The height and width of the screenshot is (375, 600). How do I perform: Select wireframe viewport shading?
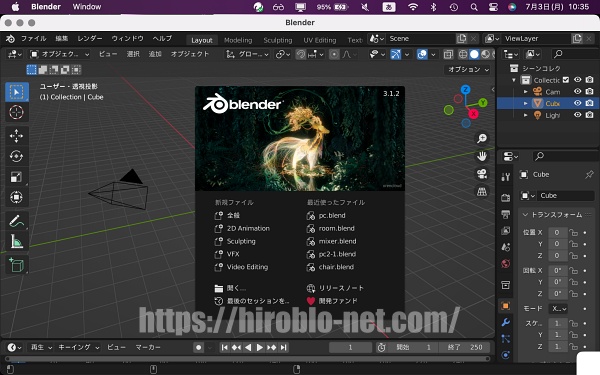(463, 54)
